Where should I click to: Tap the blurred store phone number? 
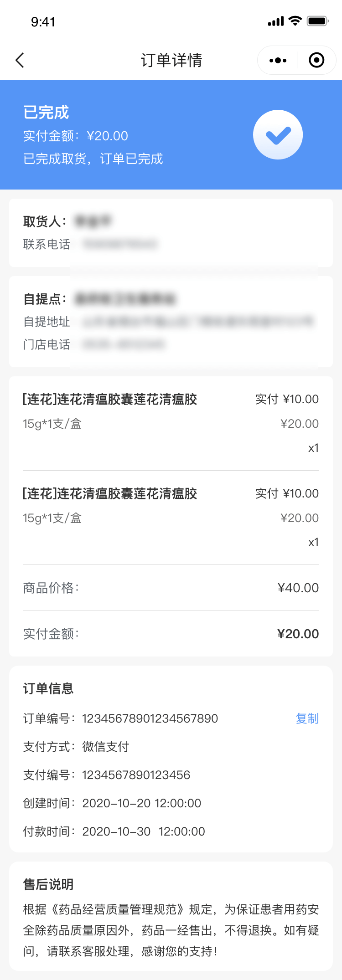(x=123, y=344)
